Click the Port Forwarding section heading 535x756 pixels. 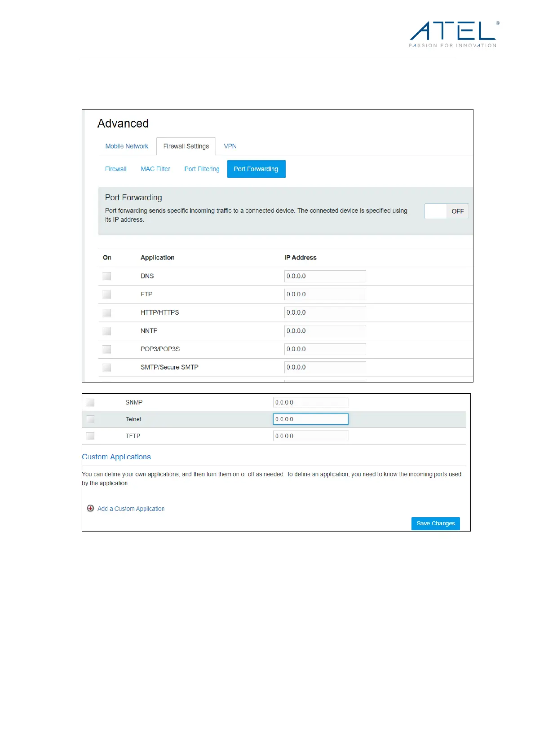(x=133, y=198)
